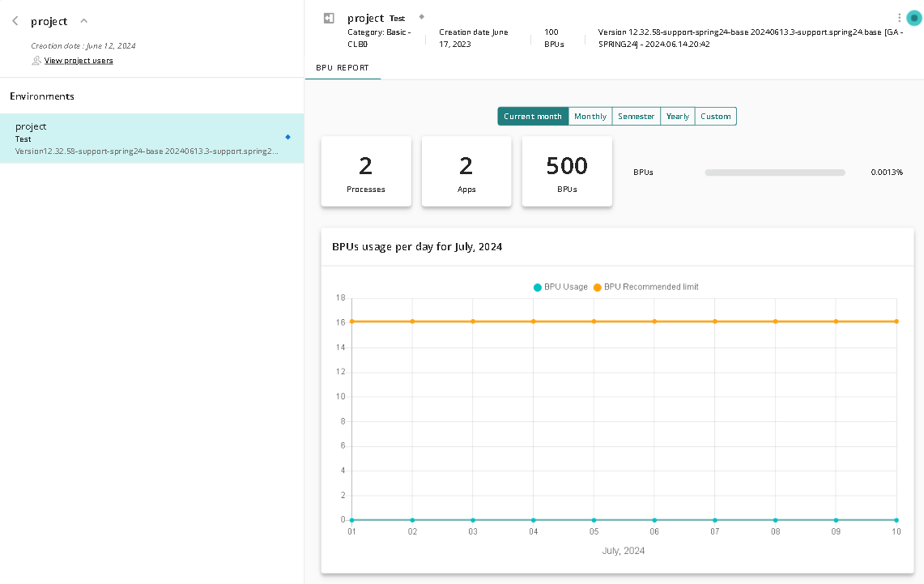Viewport: 924px width, 584px height.
Task: Click the Recommended limit data point for day 03
Action: [473, 322]
